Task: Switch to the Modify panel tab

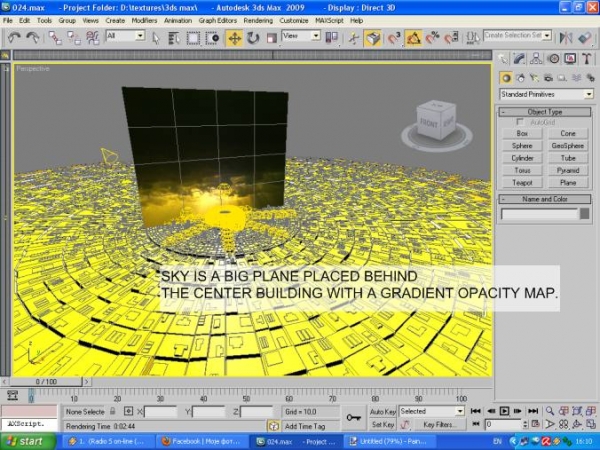Action: (x=519, y=59)
